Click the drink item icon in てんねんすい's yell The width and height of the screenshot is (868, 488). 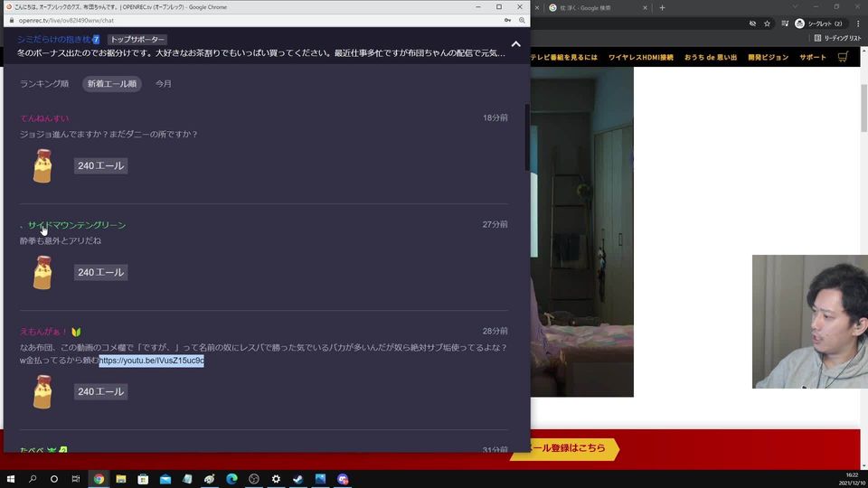42,166
